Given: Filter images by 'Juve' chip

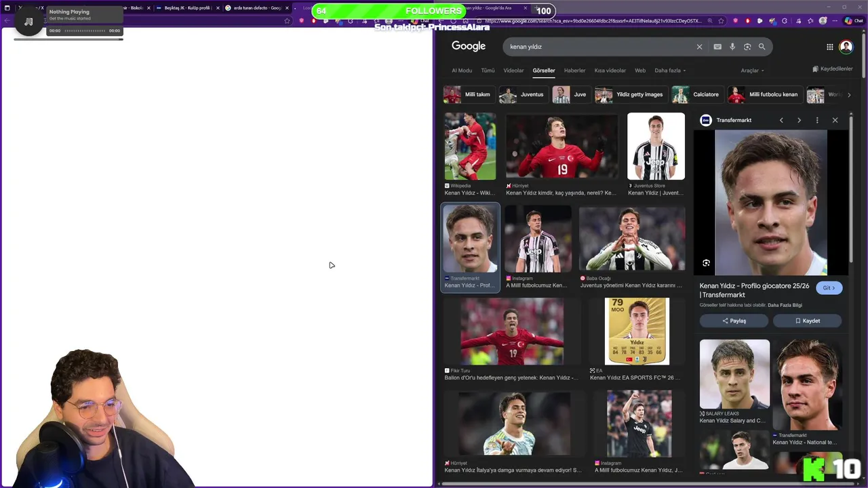Looking at the screenshot, I should 570,94.
